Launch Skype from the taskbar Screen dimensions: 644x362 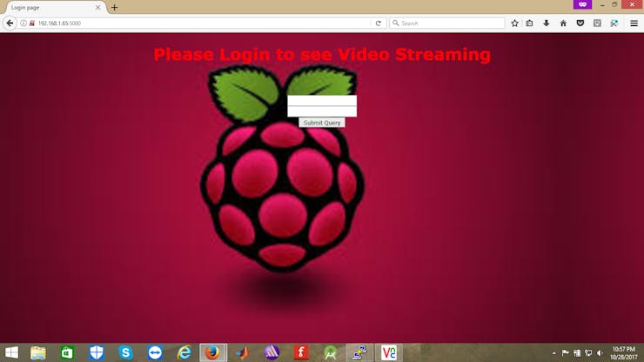[x=125, y=352]
